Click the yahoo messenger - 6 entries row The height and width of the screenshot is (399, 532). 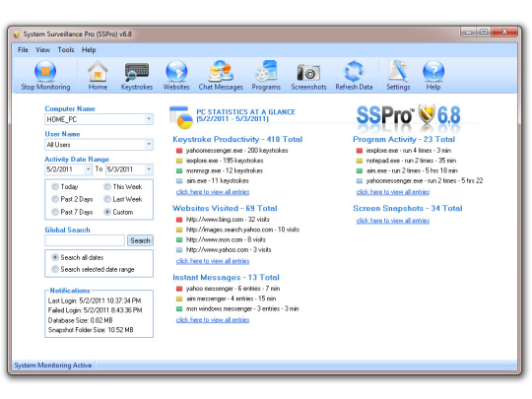click(233, 289)
